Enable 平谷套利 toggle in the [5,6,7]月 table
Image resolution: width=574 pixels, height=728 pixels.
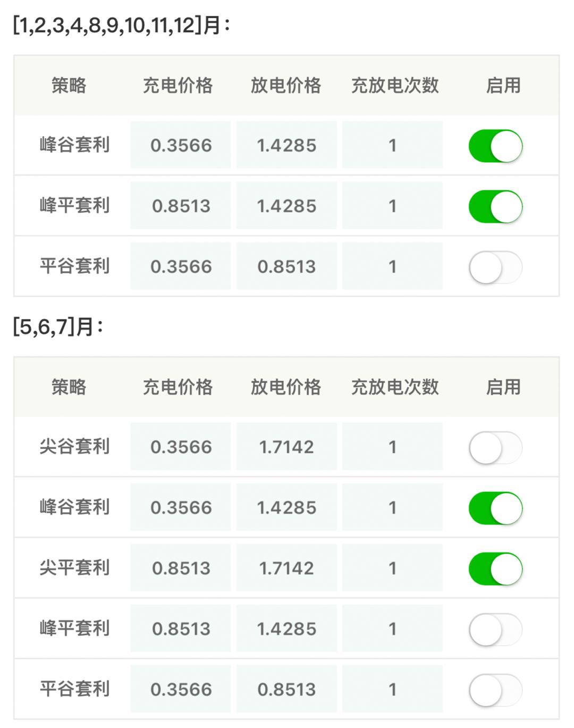[495, 689]
